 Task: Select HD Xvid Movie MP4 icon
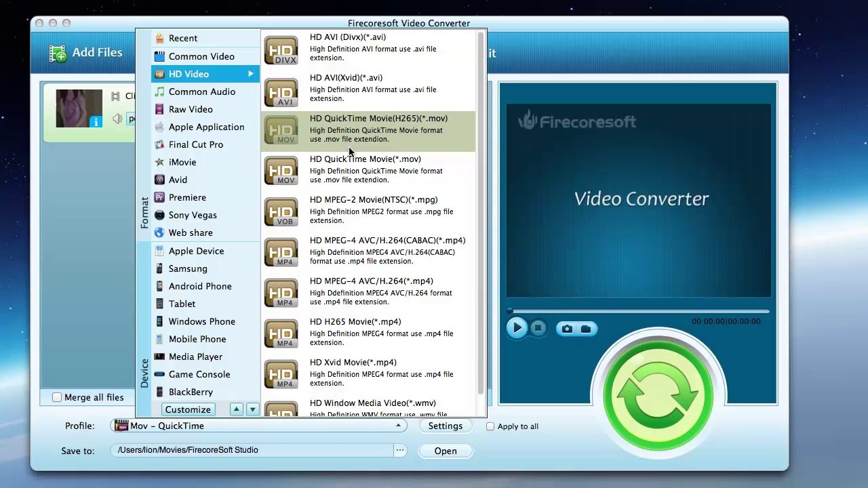pos(281,375)
